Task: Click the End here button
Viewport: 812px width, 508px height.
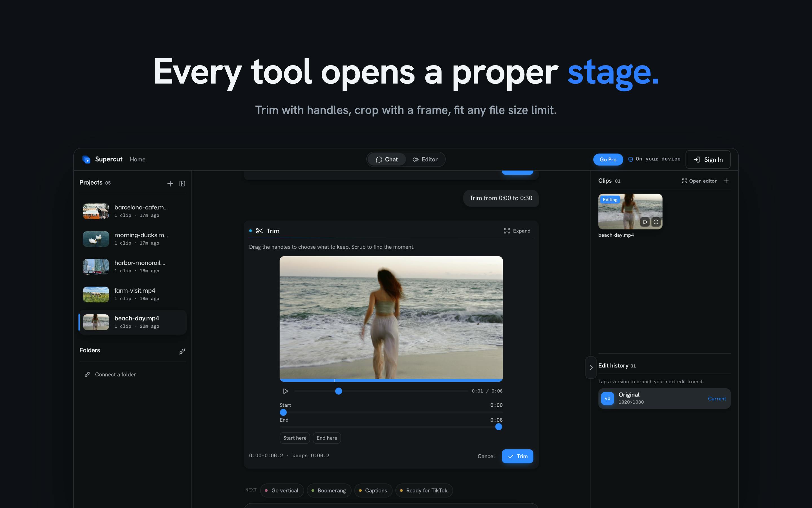Action: pos(327,438)
